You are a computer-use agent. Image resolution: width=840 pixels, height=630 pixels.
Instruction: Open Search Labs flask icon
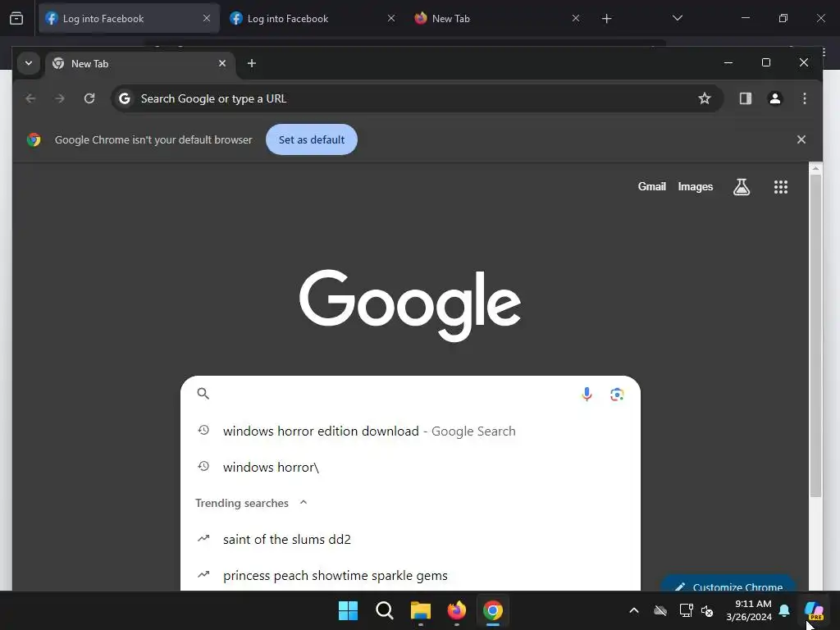click(742, 187)
